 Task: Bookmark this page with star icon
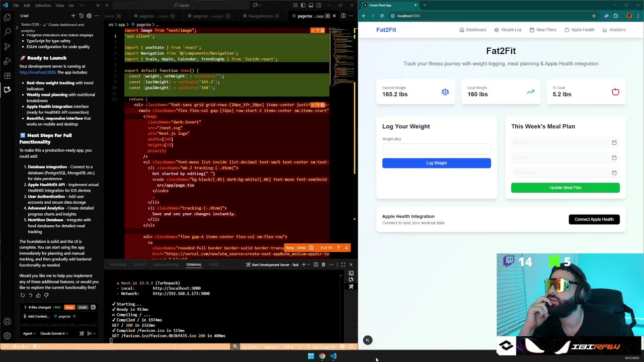[594, 16]
